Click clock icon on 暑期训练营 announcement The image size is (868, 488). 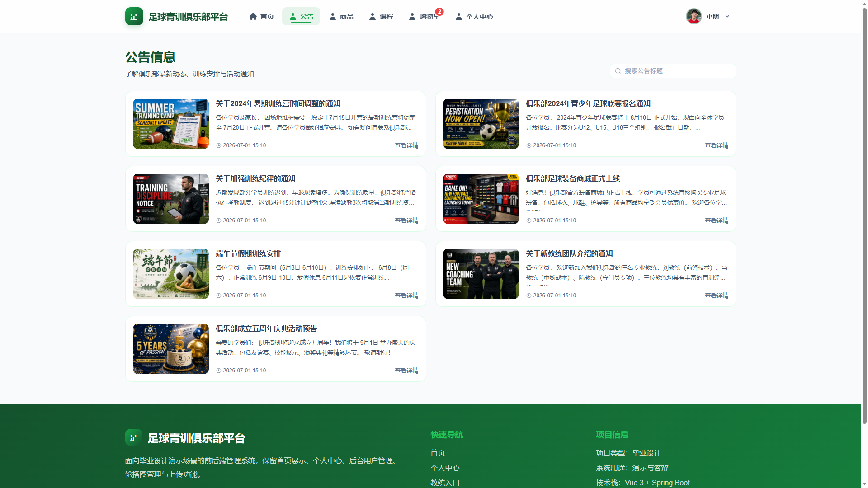pyautogui.click(x=219, y=145)
